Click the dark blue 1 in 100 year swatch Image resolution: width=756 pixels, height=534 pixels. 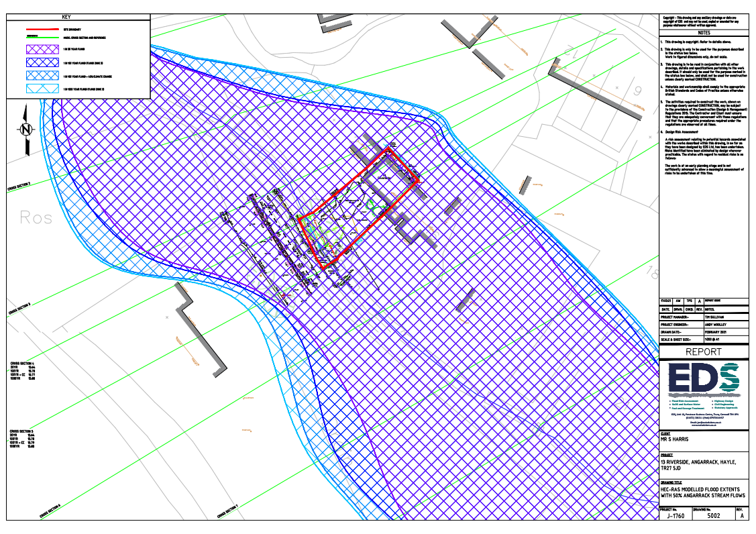[x=39, y=62]
